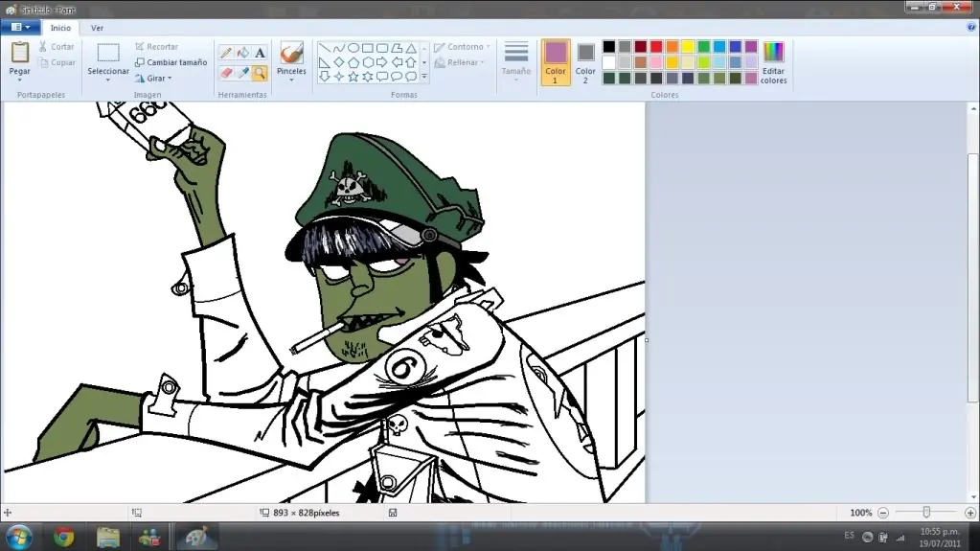Image resolution: width=980 pixels, height=551 pixels.
Task: Open Google Chrome from the taskbar
Action: click(63, 538)
